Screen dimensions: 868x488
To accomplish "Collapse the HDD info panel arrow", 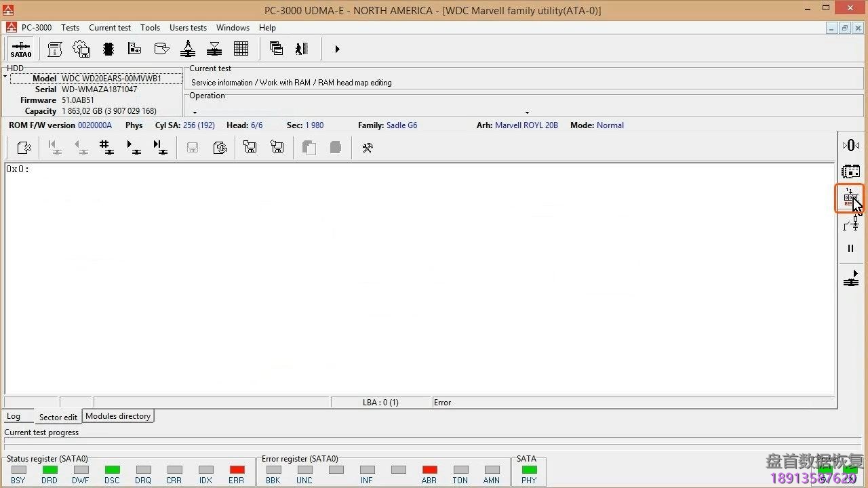I will (x=5, y=77).
